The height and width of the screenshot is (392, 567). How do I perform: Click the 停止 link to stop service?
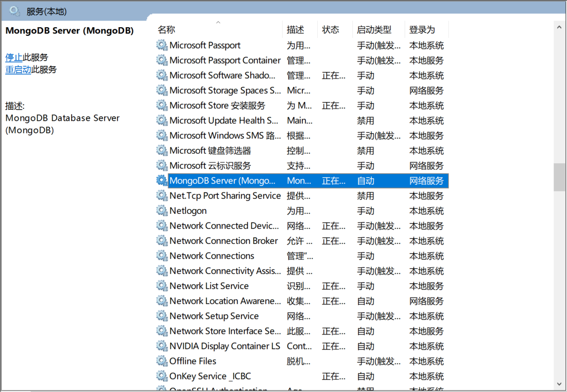coord(14,57)
